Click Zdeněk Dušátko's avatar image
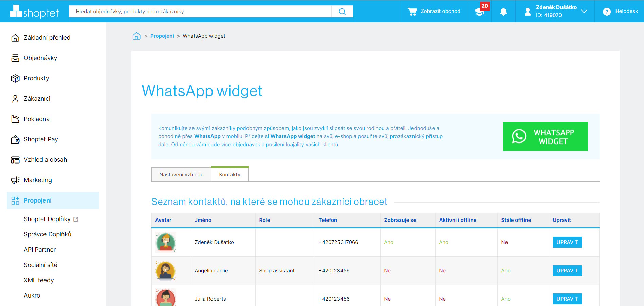 166,242
